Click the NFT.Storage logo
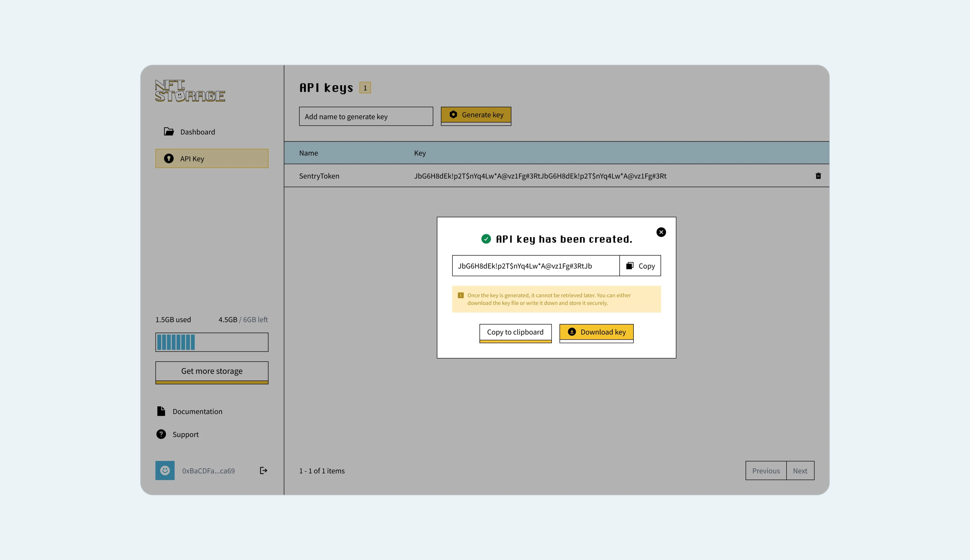The image size is (970, 560). (190, 91)
